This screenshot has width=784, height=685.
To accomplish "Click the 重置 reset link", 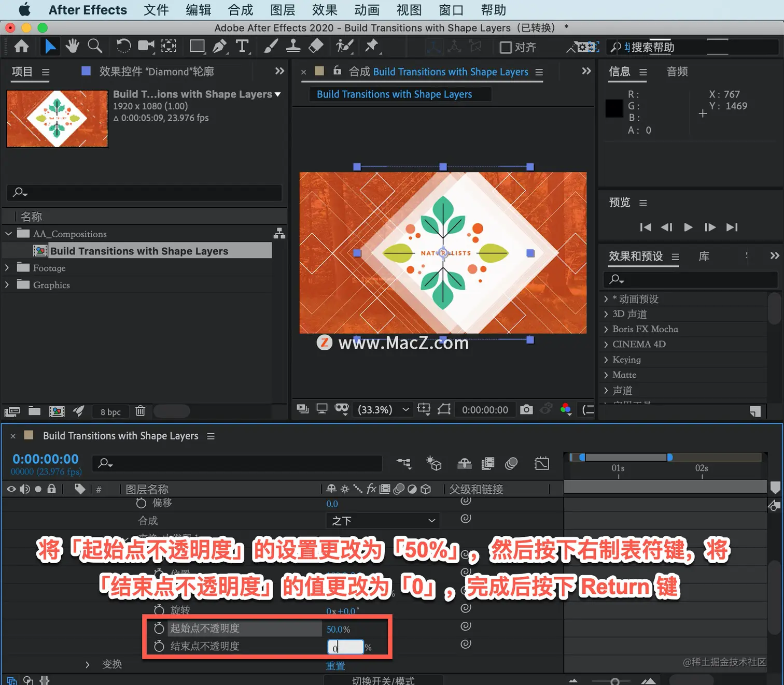I will click(x=335, y=666).
